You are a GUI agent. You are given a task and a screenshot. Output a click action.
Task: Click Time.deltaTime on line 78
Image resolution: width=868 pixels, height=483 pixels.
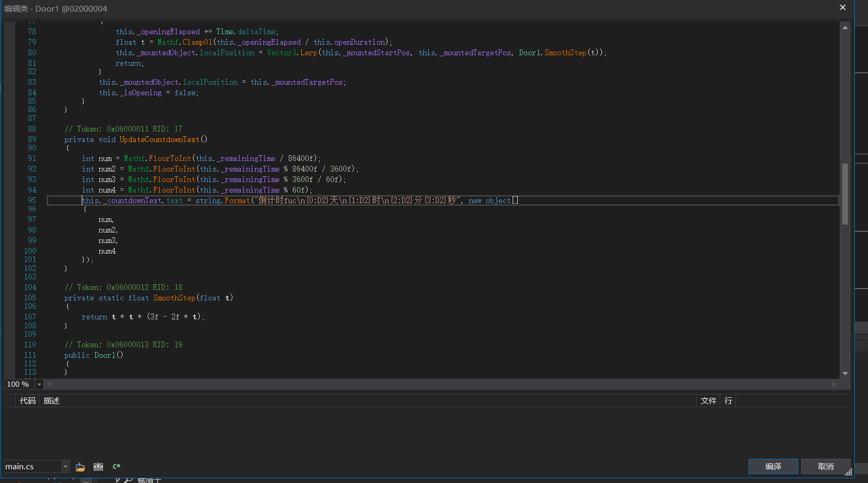coord(246,32)
